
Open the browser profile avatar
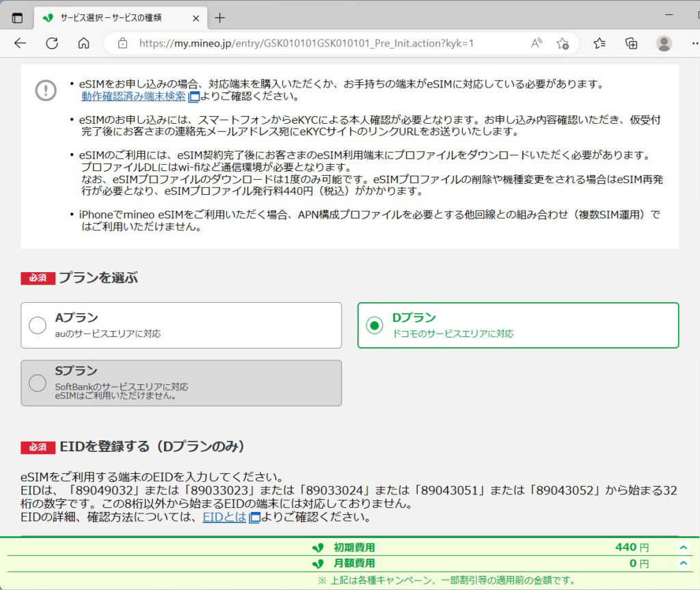coord(664,43)
